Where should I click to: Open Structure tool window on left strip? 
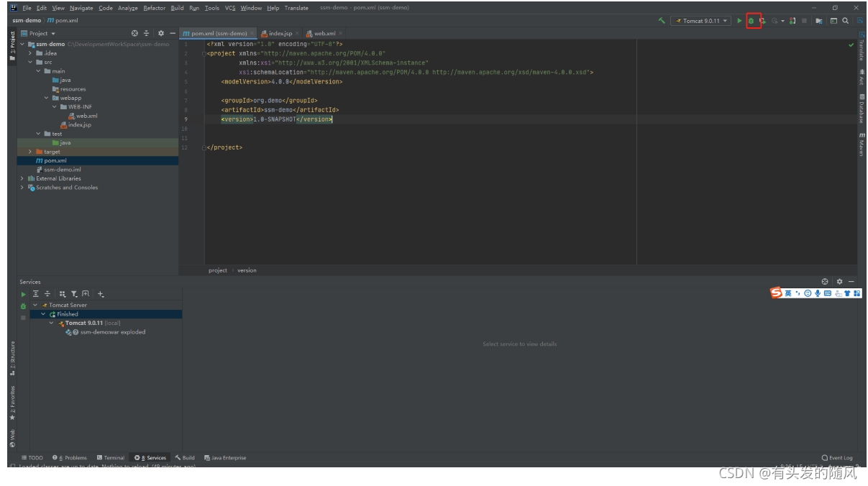coord(12,359)
